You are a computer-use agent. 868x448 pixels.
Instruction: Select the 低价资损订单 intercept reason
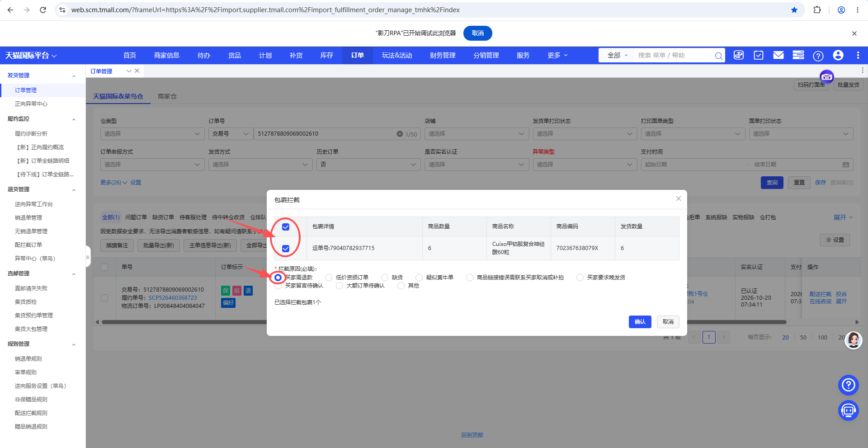pos(329,278)
